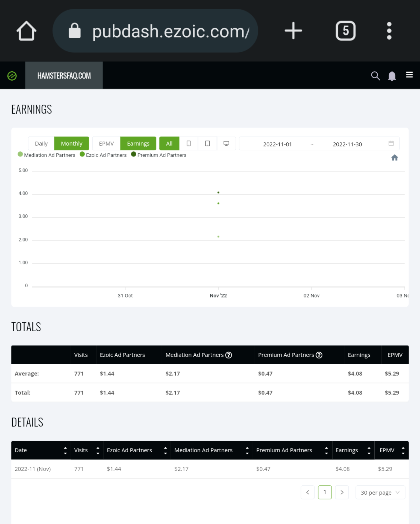The width and height of the screenshot is (420, 524).
Task: Open the hamburger navigation menu
Action: [409, 75]
